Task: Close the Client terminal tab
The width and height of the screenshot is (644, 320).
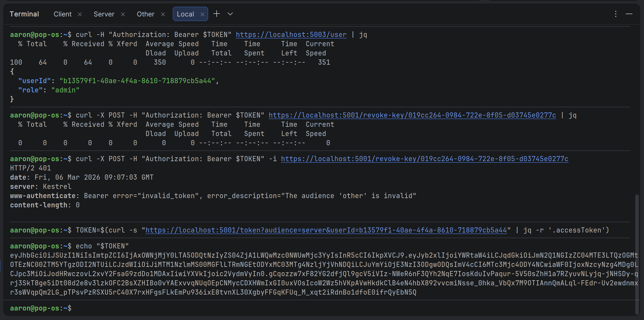Action: 80,14
